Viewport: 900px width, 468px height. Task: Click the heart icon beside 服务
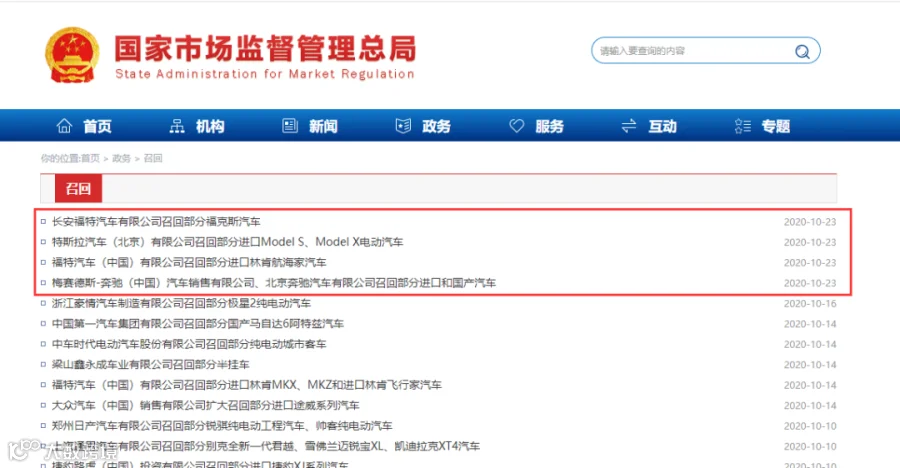[x=517, y=126]
